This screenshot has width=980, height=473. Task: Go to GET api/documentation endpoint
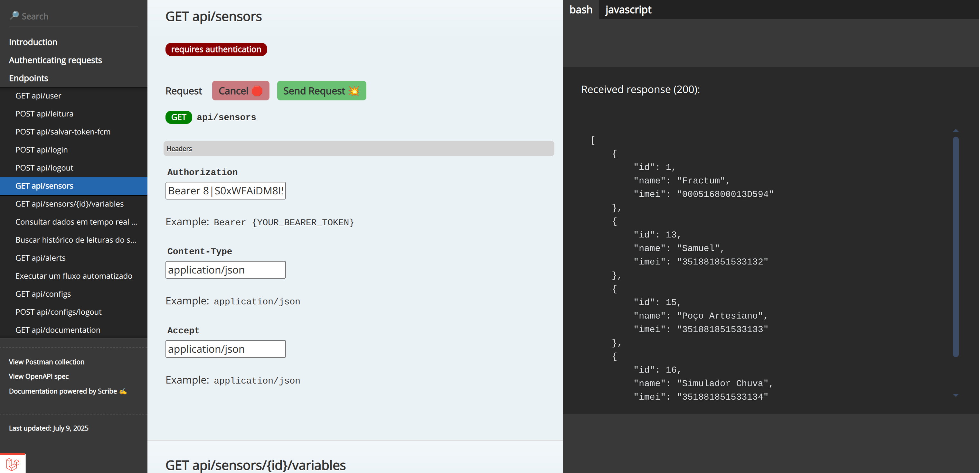click(x=73, y=330)
